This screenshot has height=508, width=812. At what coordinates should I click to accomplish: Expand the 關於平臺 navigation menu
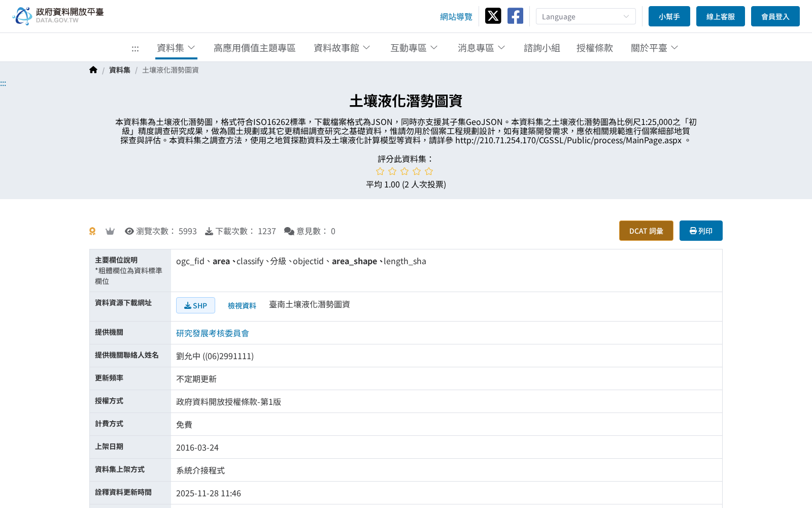655,48
